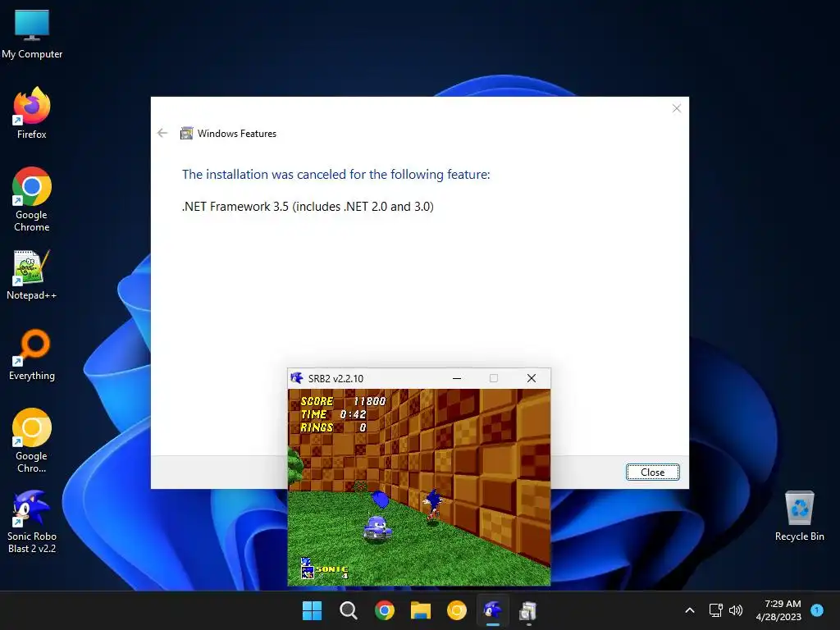Viewport: 840px width, 630px height.
Task: Close the SRB2 v2.2.10 game window
Action: tap(532, 378)
